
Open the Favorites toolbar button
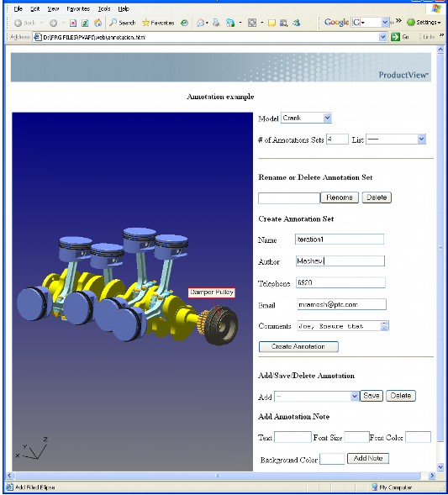158,23
